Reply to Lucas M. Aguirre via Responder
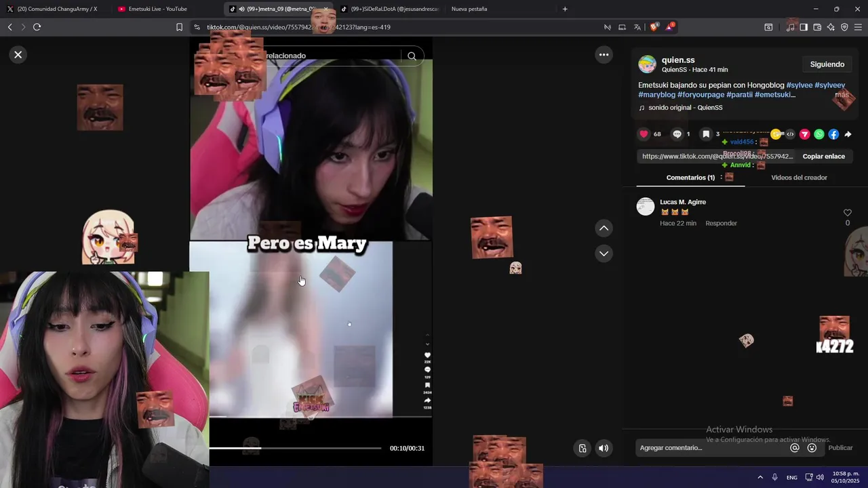 (721, 223)
